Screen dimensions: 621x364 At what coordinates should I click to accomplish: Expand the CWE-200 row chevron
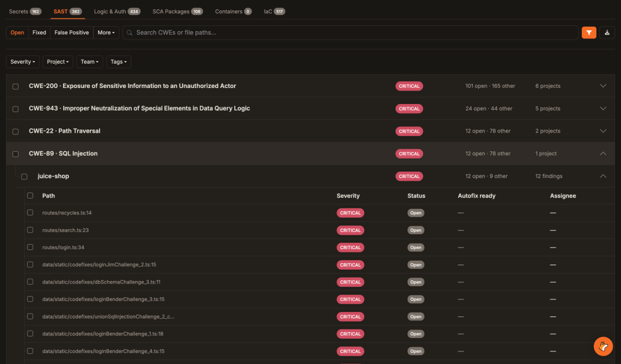click(x=603, y=86)
